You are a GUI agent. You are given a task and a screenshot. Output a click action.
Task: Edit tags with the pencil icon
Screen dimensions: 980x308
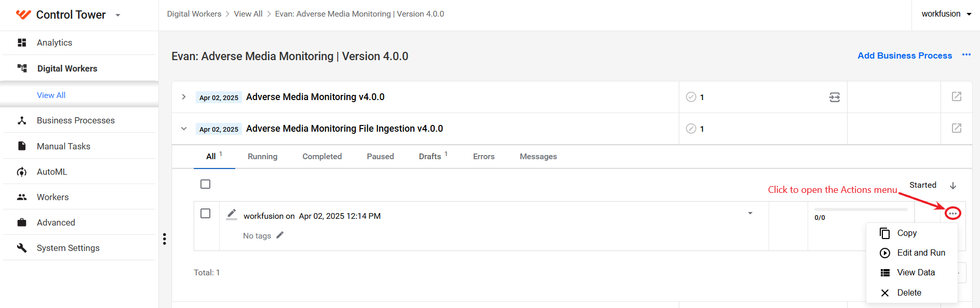280,235
